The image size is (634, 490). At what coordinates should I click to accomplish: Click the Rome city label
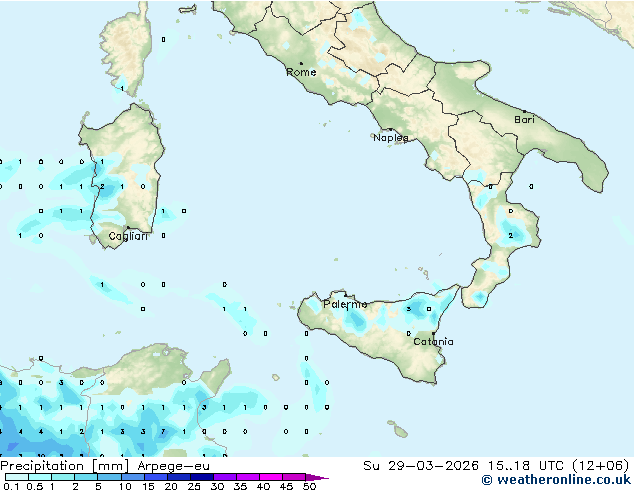(301, 72)
